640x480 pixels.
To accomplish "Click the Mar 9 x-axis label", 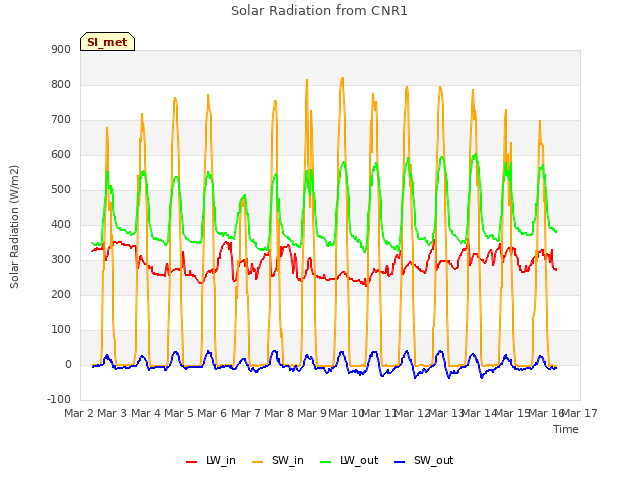I will click(312, 413).
